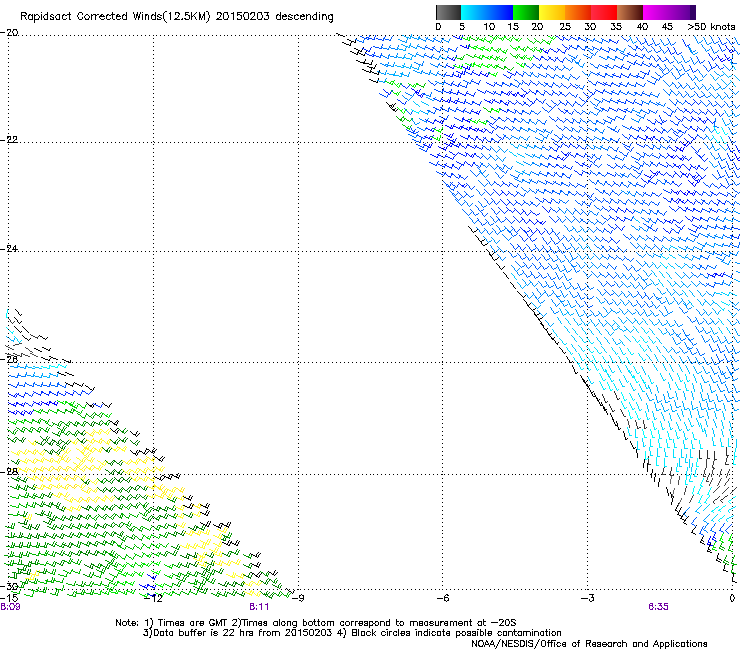Click the latitude label -20
740x650 pixels.
click(9, 33)
